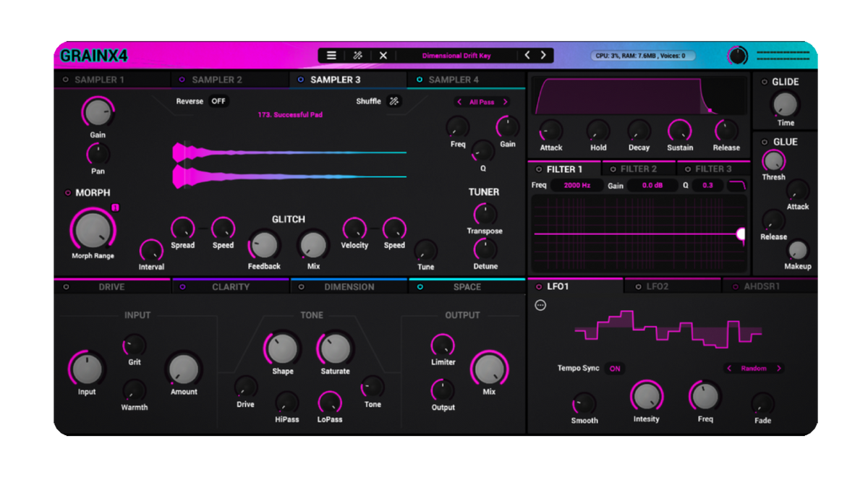Toggle Sampler 2 power indicator
This screenshot has height=488, width=868.
[x=182, y=80]
